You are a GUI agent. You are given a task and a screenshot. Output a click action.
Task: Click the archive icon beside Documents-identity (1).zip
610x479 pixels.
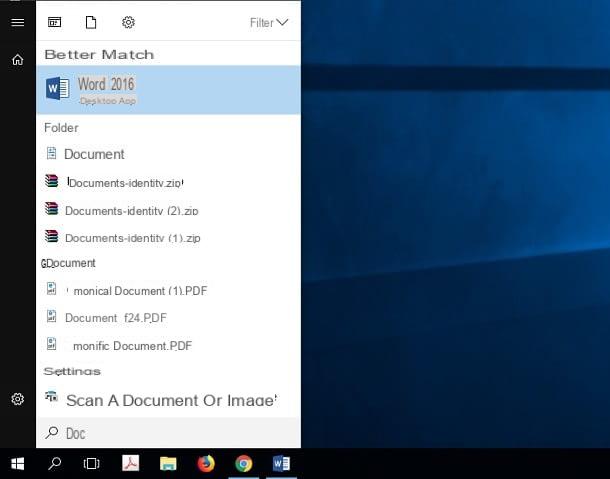[51, 236]
